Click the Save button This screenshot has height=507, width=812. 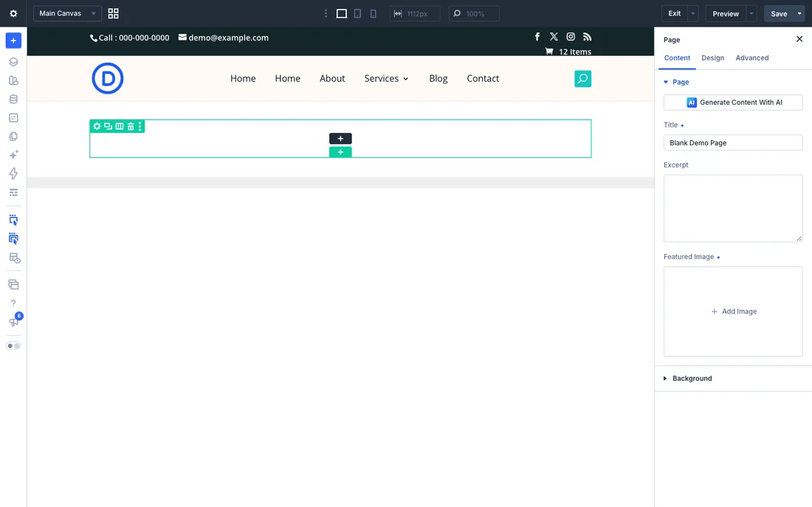coord(779,13)
